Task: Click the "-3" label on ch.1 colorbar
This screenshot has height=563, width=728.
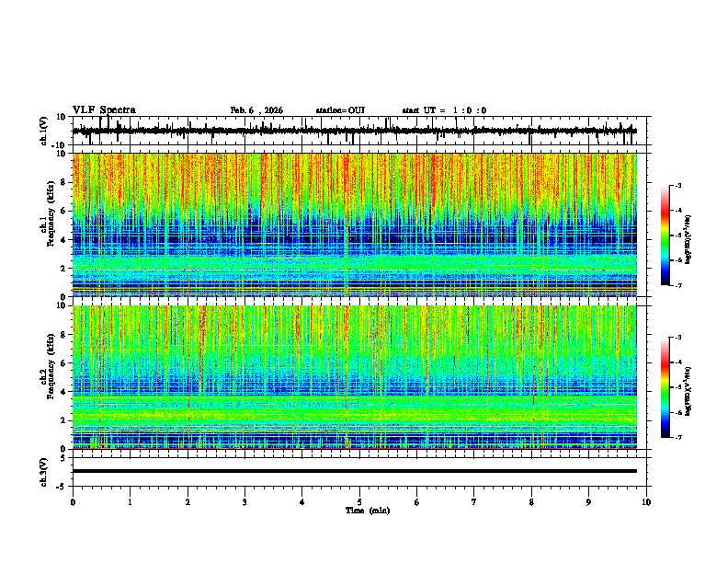Action: pyautogui.click(x=677, y=185)
